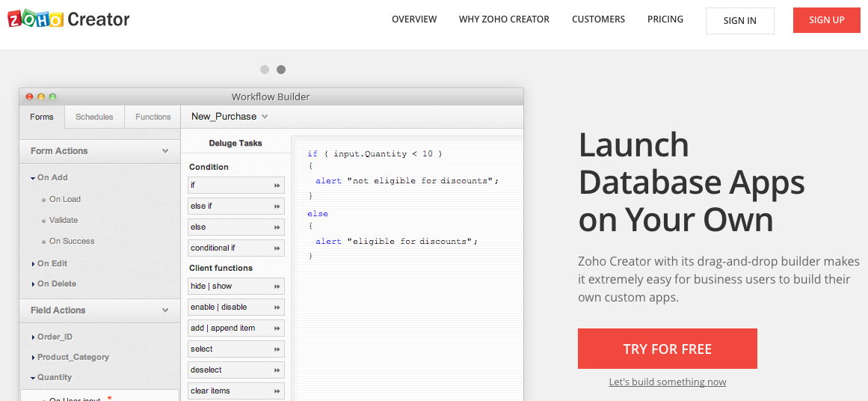Screen dimensions: 868x401
Task: Click the red SIGN UP button
Action: [826, 20]
